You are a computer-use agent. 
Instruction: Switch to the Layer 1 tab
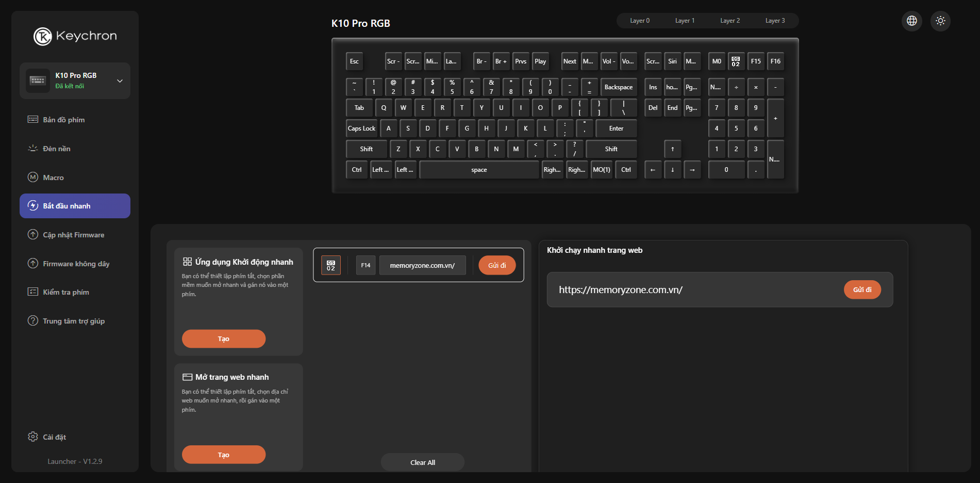(685, 21)
